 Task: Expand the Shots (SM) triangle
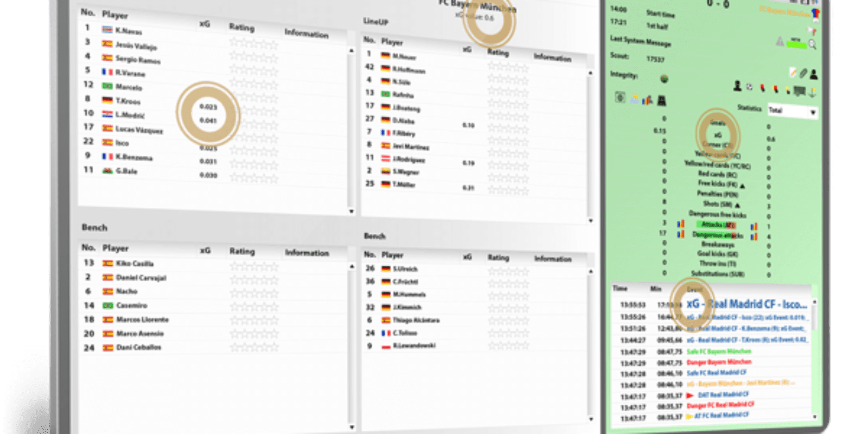(x=737, y=205)
